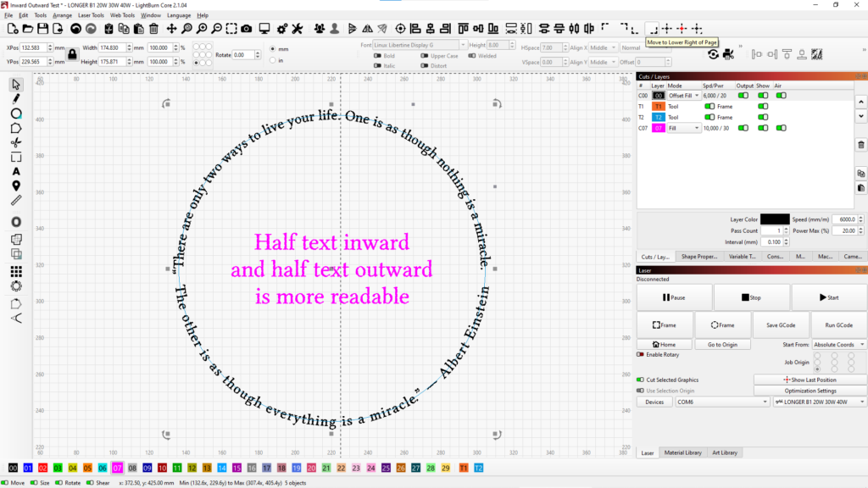The width and height of the screenshot is (868, 488).
Task: Select the Text tool
Action: 16,171
